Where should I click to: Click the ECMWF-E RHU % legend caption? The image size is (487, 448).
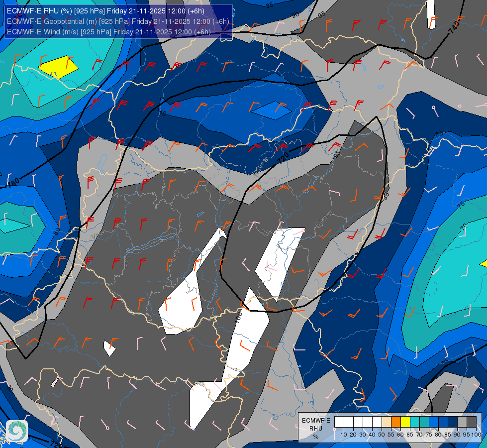(316, 428)
